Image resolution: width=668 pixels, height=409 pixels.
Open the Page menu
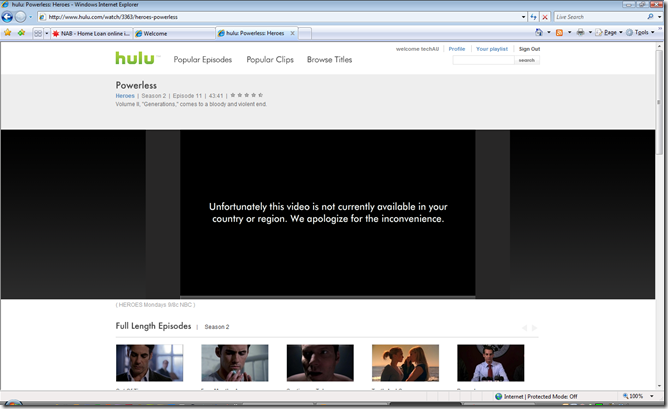pyautogui.click(x=609, y=32)
